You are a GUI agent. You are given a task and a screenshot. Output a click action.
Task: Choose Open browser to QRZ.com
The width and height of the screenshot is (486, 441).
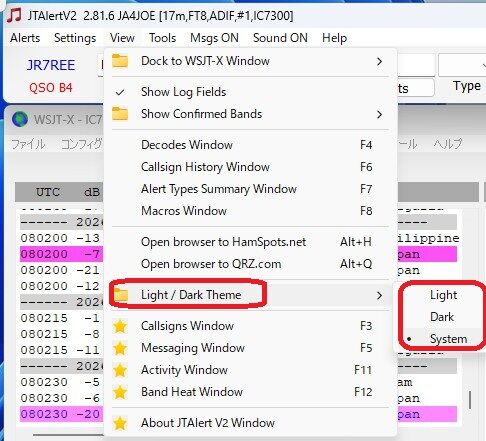[x=250, y=264]
